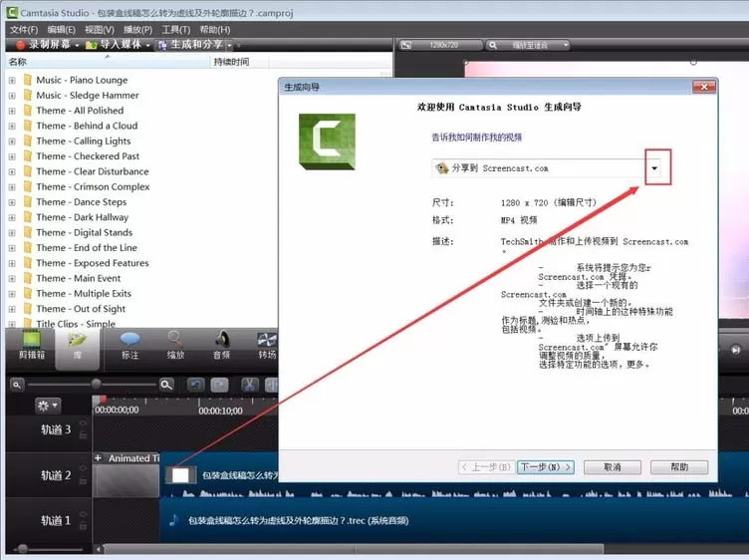Toggle visibility eye on 轨道 1

[83, 514]
